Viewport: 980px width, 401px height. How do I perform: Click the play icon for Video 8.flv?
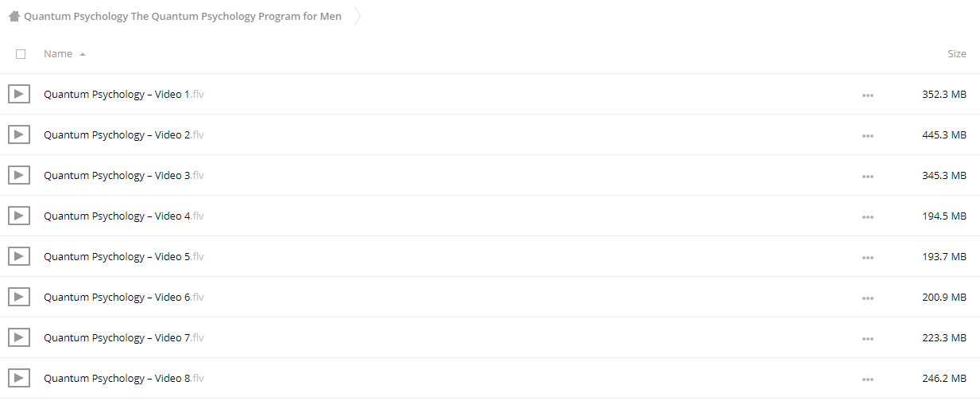pos(19,378)
